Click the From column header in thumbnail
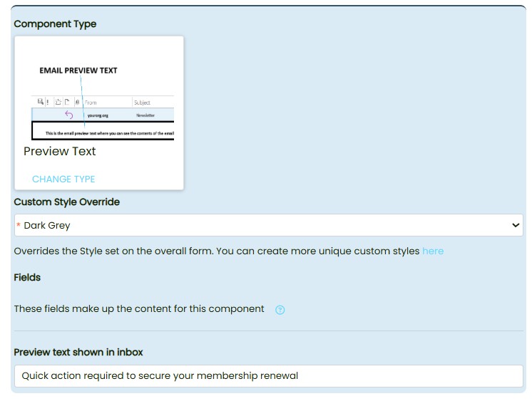This screenshot has height=406, width=532. 91,103
